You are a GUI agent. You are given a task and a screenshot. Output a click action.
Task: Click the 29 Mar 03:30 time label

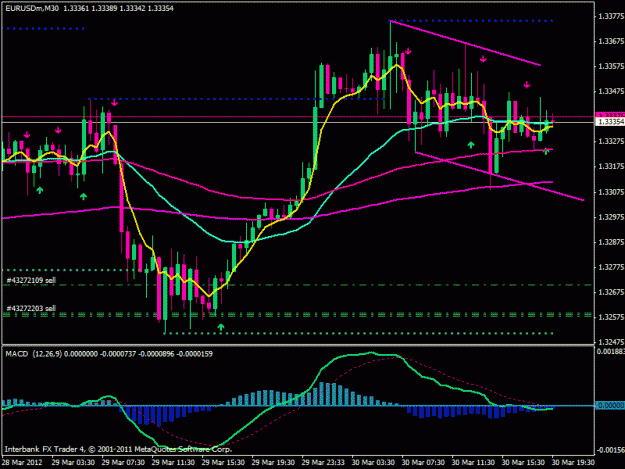pos(73,463)
